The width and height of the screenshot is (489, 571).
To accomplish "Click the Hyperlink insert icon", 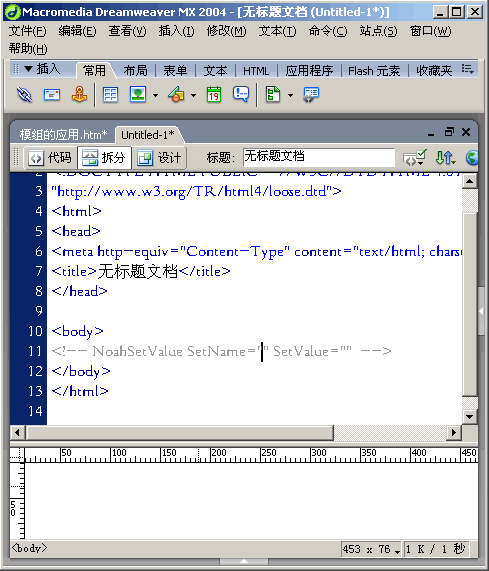I will tap(24, 95).
